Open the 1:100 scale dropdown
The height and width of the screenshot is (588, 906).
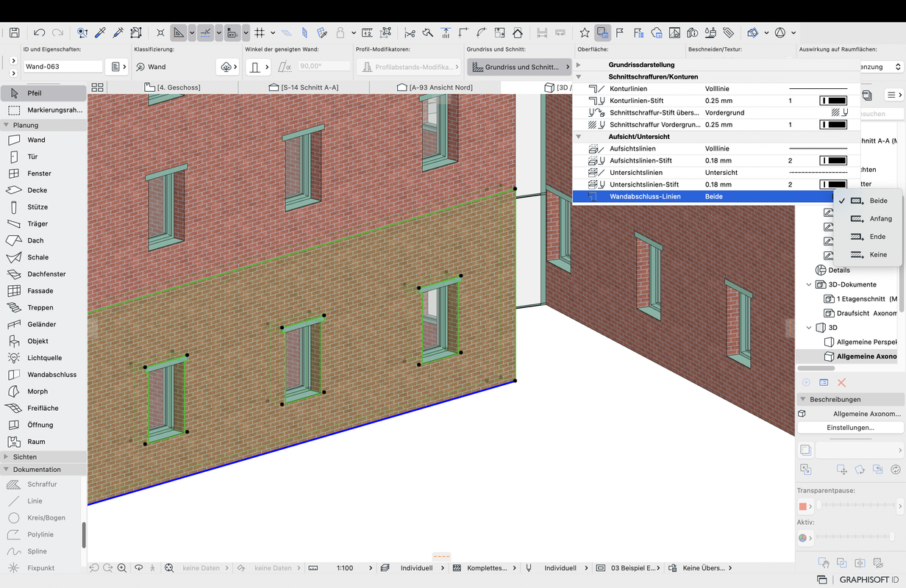click(x=353, y=568)
